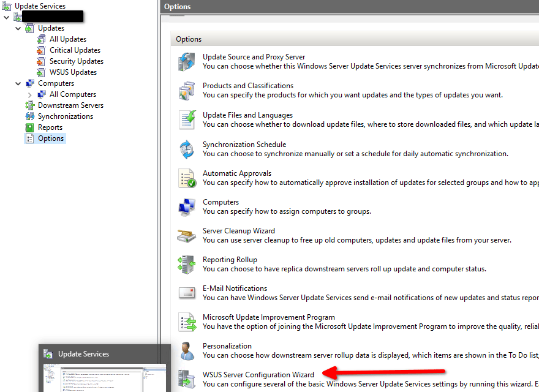The image size is (539, 392).
Task: Select Reports in the tree
Action: (50, 127)
